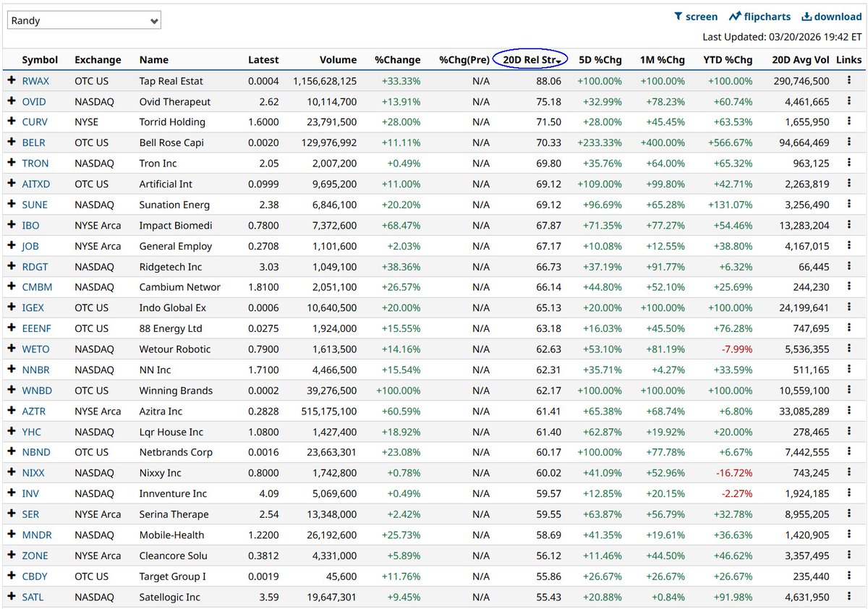Expand the RWAX row plus icon

[11, 81]
